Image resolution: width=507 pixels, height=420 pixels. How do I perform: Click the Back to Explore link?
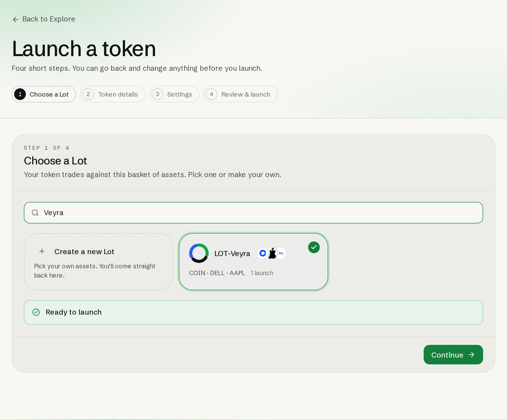[44, 19]
